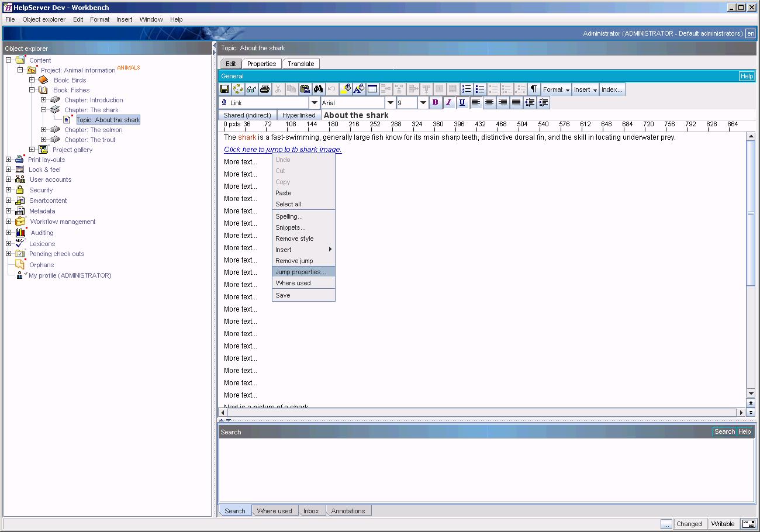760x532 pixels.
Task: Open the font size 9 dropdown arrow
Action: (x=423, y=103)
